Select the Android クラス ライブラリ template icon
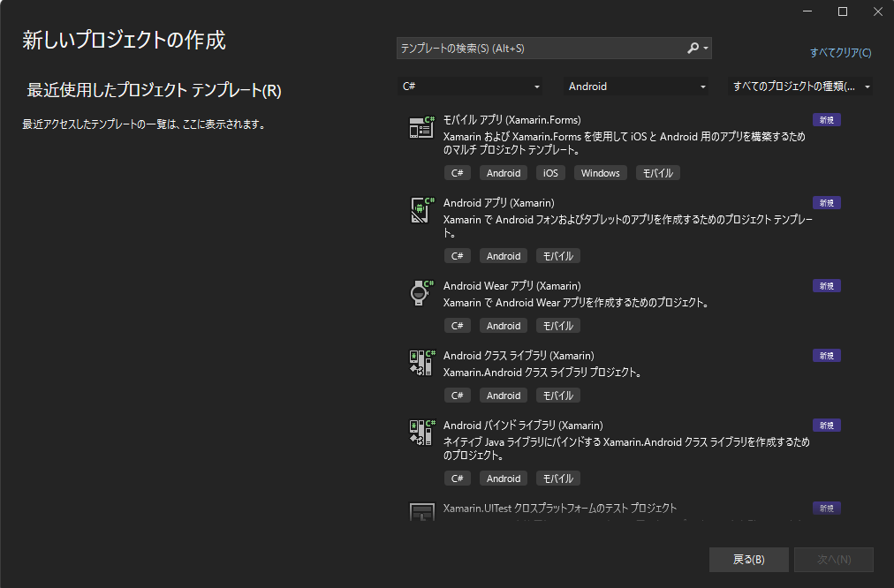This screenshot has width=894, height=588. (422, 362)
